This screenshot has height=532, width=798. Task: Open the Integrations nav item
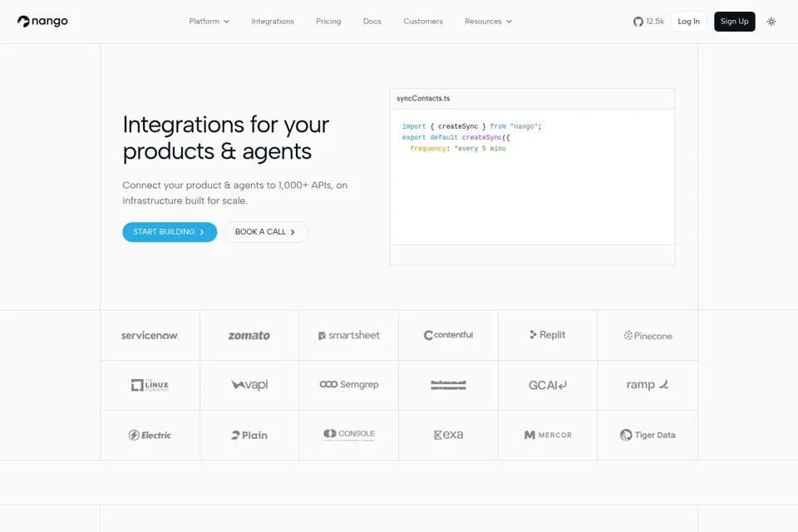point(273,22)
